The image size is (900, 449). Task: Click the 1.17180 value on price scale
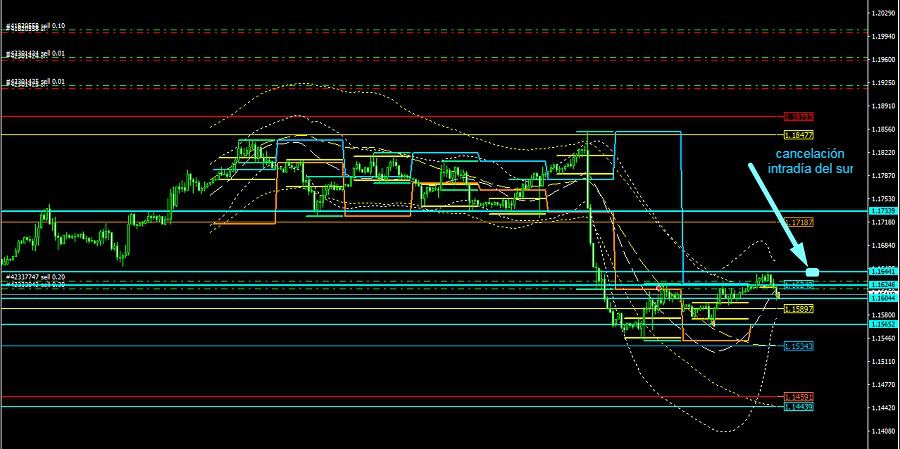point(883,222)
